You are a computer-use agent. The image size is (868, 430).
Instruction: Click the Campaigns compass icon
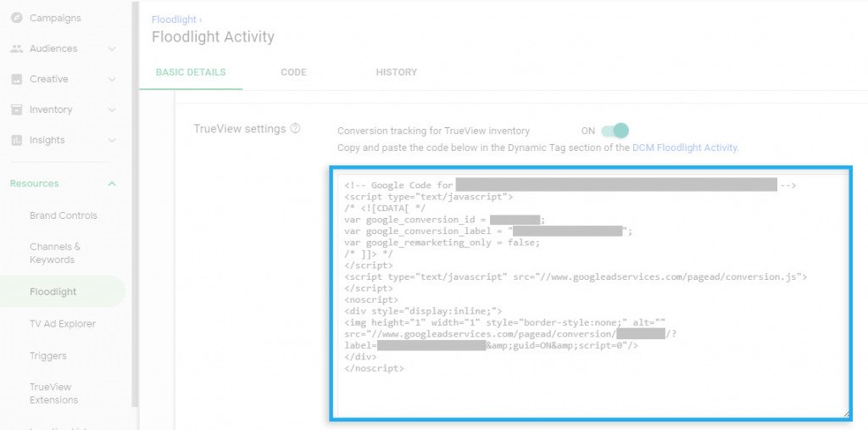16,18
